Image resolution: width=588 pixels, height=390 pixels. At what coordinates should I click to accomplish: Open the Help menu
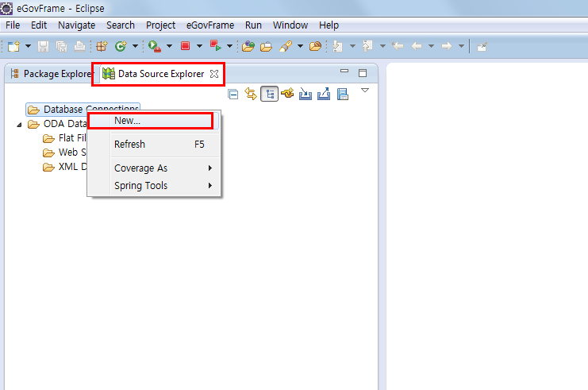pyautogui.click(x=329, y=25)
